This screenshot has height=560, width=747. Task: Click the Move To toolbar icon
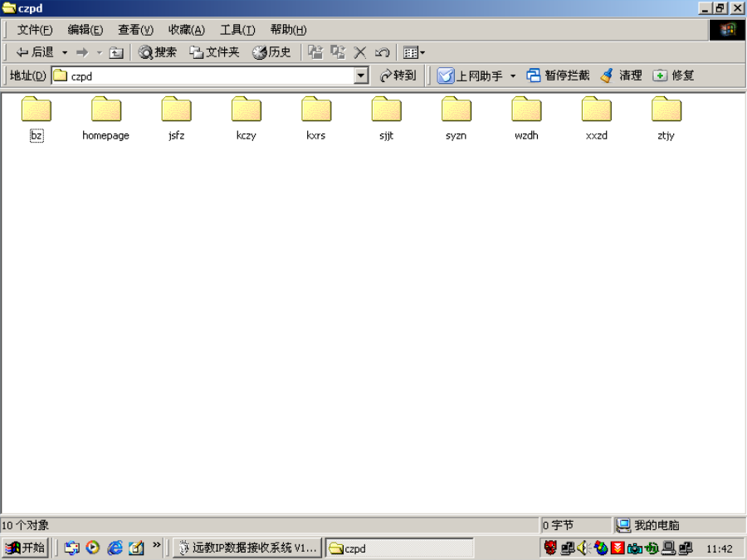[315, 52]
